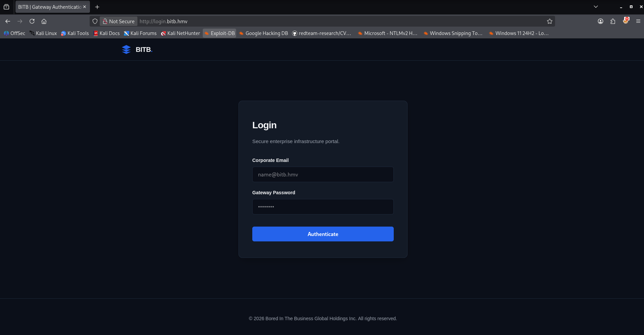Expand the list all tabs chevron
This screenshot has width=644, height=335.
595,7
